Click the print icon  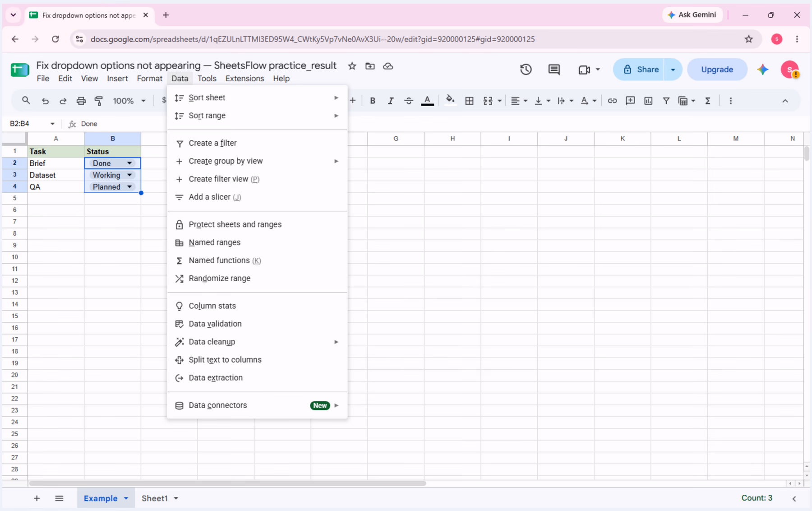(x=81, y=101)
